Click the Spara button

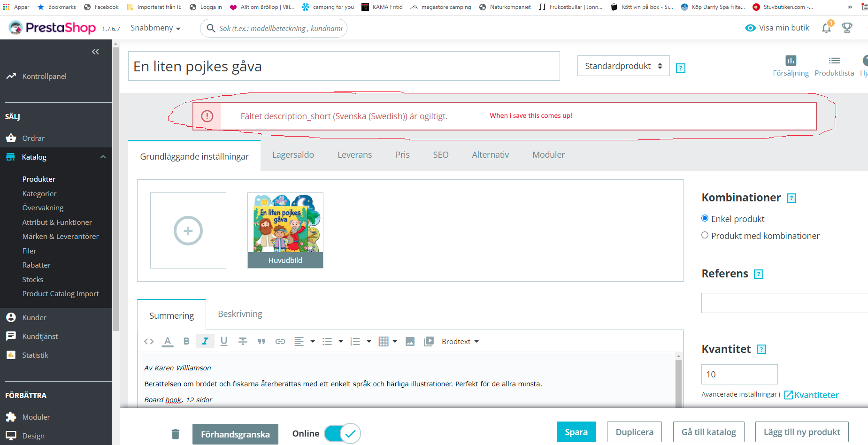pyautogui.click(x=576, y=432)
